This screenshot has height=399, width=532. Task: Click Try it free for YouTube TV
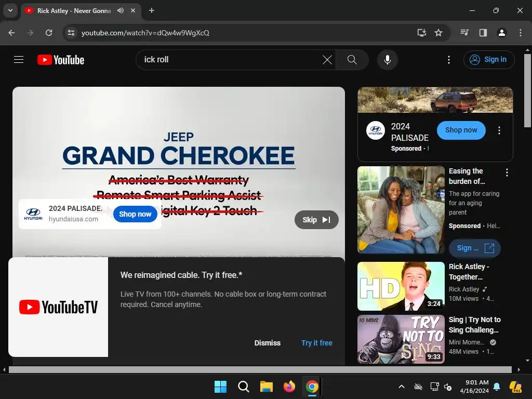pos(316,343)
